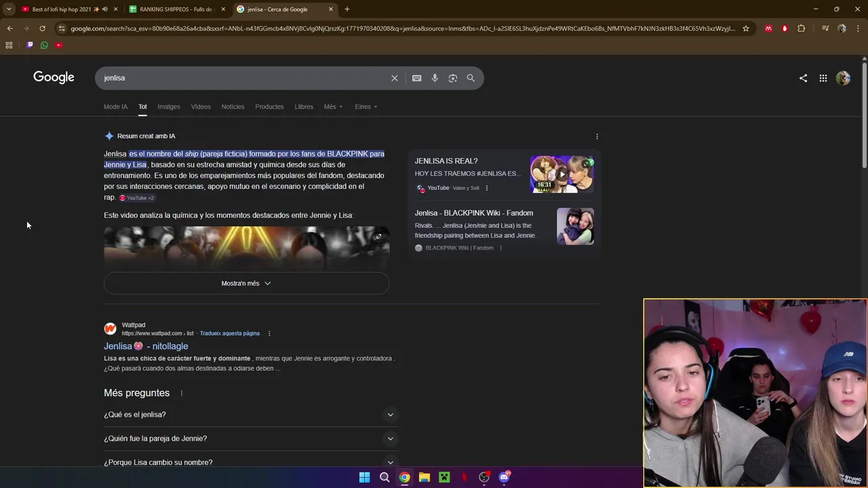This screenshot has height=488, width=868.
Task: Search by image with the Lens camera icon
Action: pos(452,78)
